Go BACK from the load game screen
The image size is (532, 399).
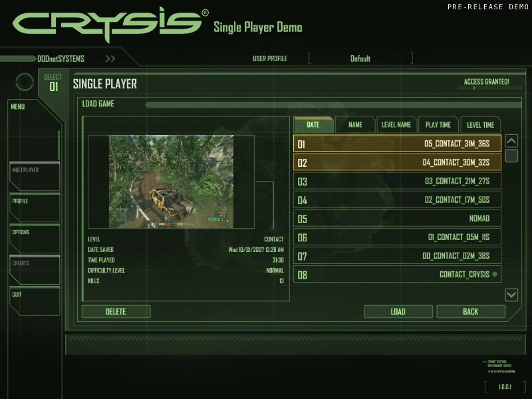point(471,311)
